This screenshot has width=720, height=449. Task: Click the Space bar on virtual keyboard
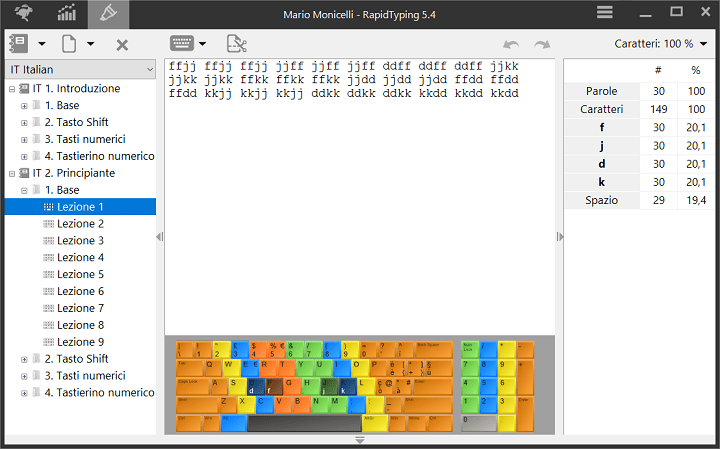point(303,423)
